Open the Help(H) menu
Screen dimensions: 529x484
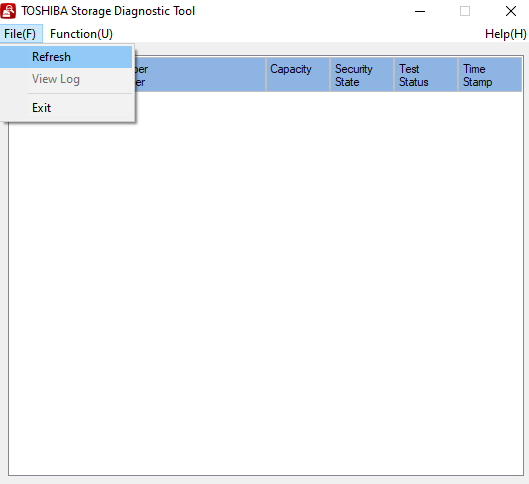click(x=505, y=34)
